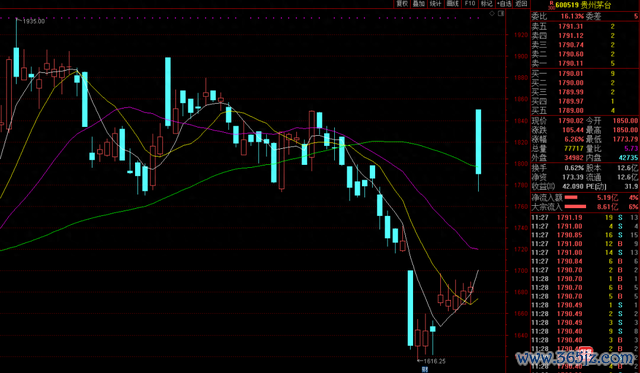Viewport: 640px width, 373px height.
Task: Click the 1935.00 high price marker
Action: click(34, 21)
